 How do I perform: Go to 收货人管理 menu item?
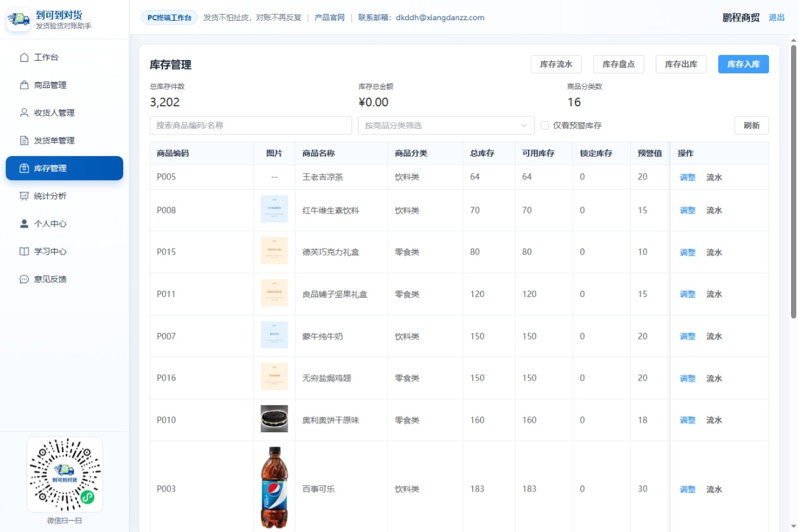coord(64,113)
